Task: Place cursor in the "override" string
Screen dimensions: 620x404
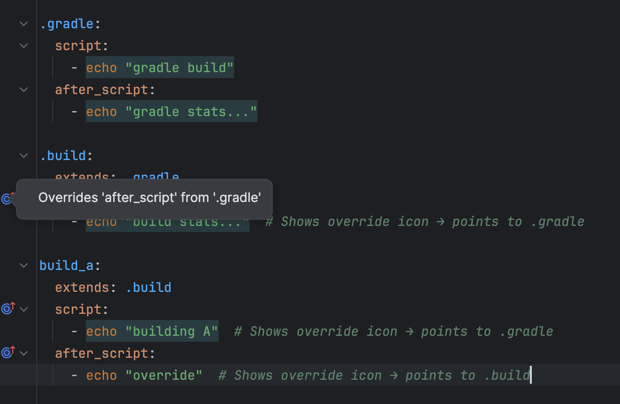Action: pos(163,375)
